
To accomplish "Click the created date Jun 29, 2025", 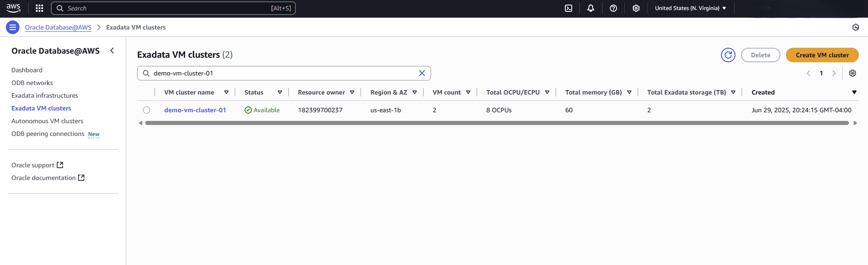I will click(x=801, y=110).
